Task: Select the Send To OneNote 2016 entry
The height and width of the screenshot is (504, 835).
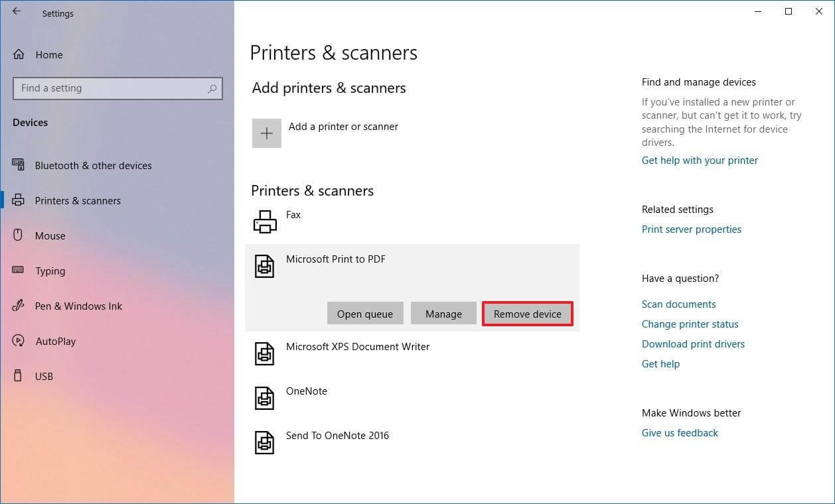Action: pos(265,442)
